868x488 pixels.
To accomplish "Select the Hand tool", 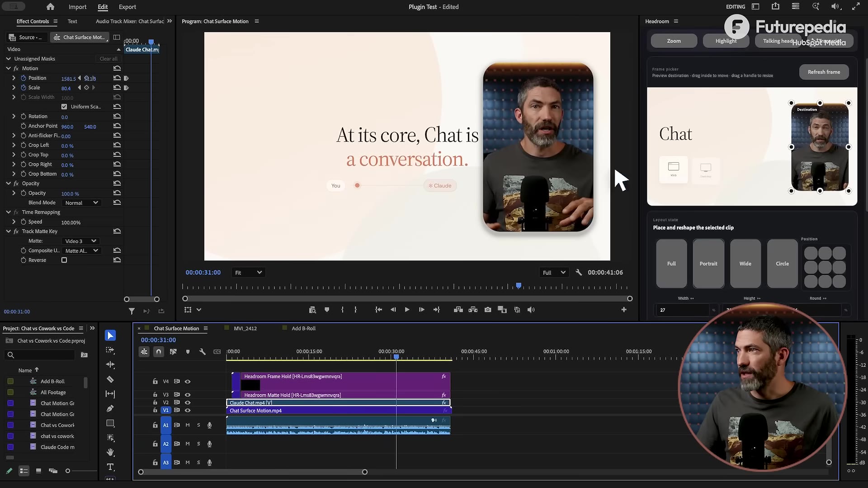I will [x=110, y=452].
